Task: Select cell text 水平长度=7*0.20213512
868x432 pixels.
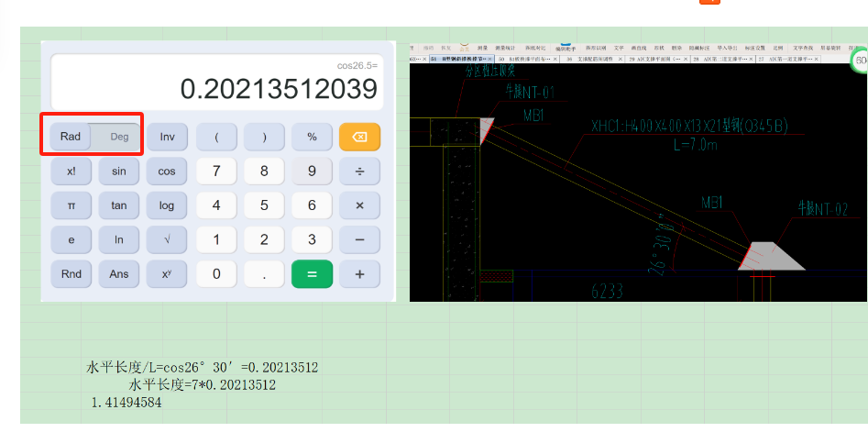Action: (203, 385)
